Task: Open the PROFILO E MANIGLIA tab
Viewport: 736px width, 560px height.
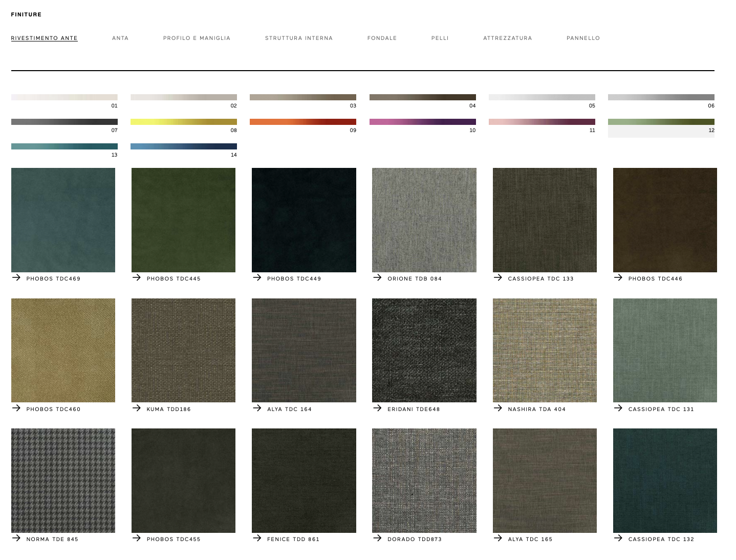Action: (197, 38)
